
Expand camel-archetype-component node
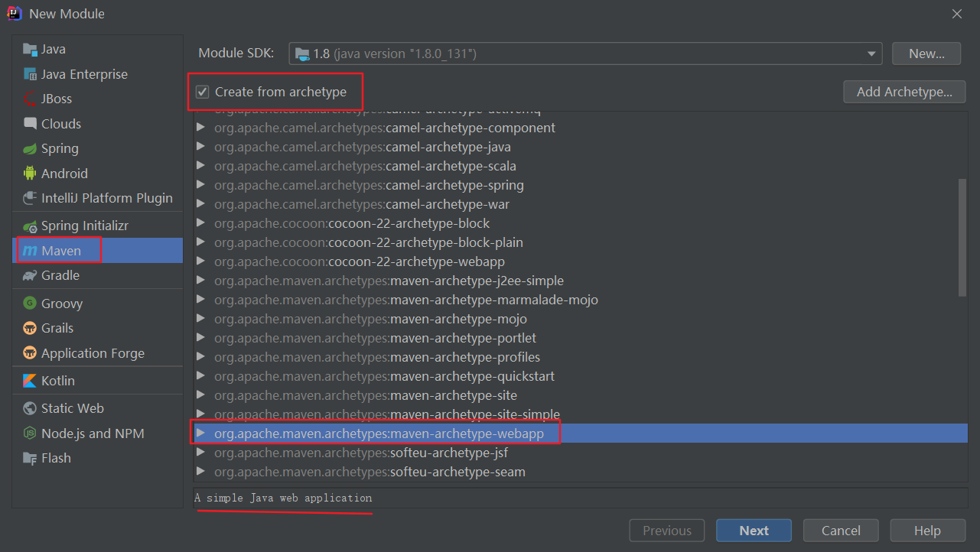(x=201, y=128)
